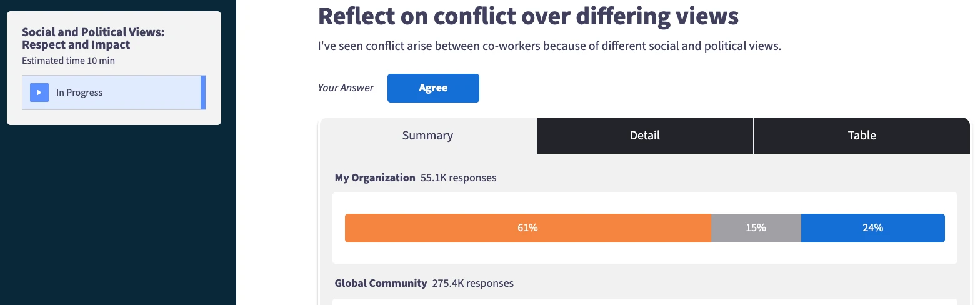980x305 pixels.
Task: Open the Summary tab
Action: coord(427,135)
